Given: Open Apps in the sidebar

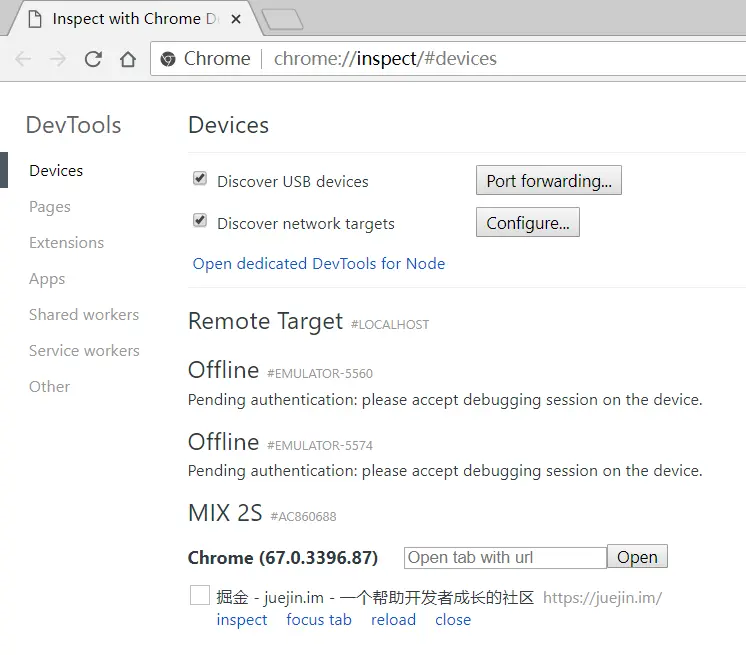Looking at the screenshot, I should click(47, 279).
